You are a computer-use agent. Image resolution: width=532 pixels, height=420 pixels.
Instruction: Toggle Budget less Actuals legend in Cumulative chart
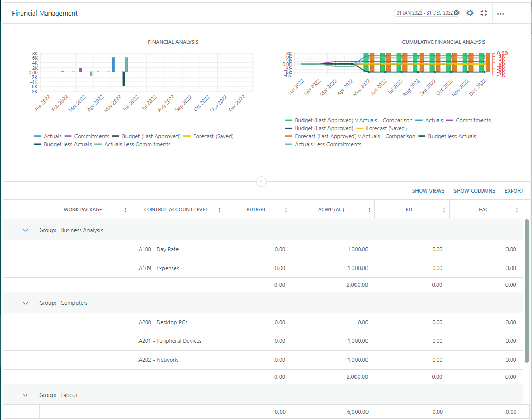(447, 136)
